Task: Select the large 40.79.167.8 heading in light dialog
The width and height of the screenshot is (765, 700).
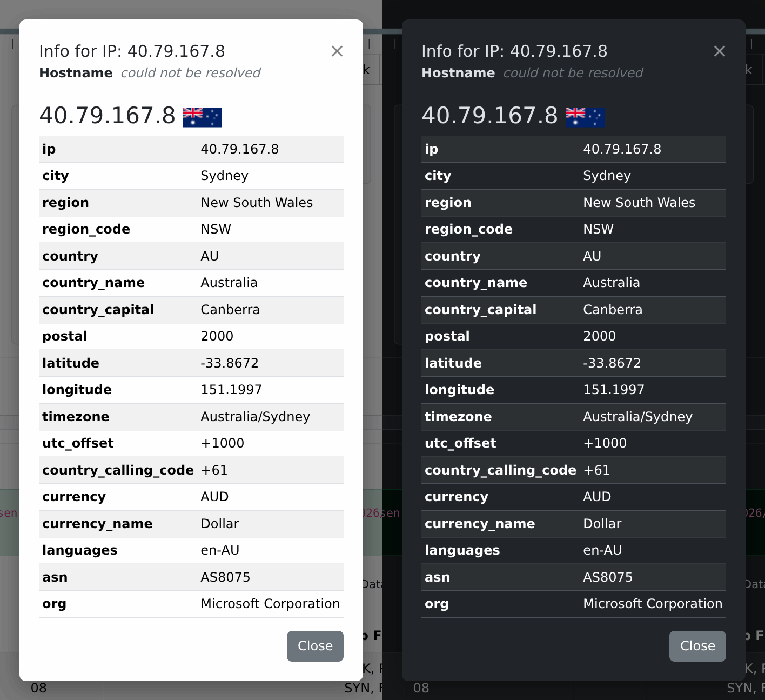Action: 108,116
